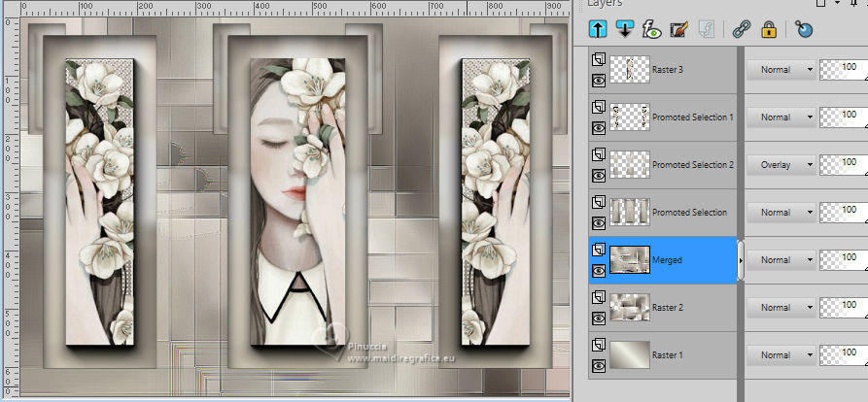This screenshot has height=402, width=868.
Task: Click the move layer down icon
Action: click(x=625, y=29)
